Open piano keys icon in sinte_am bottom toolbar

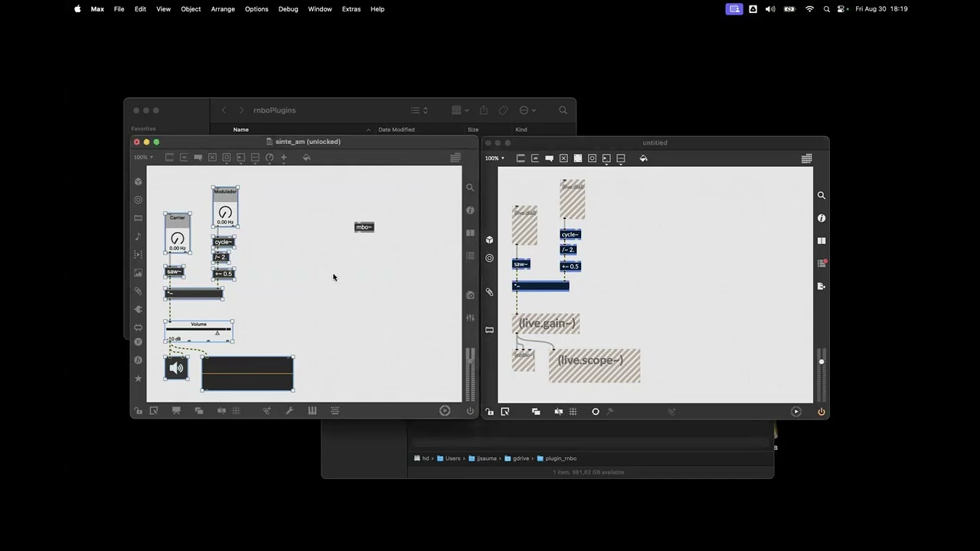(x=312, y=411)
